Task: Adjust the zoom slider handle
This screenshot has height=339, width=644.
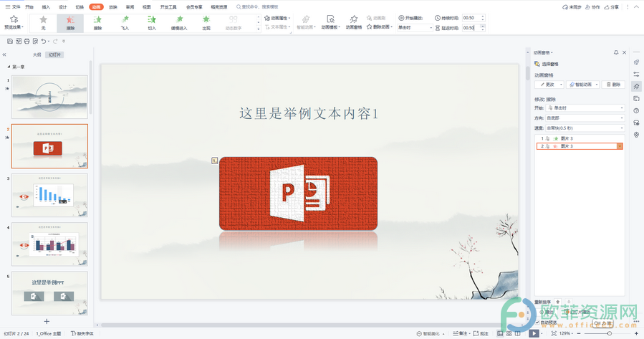Action: [x=610, y=334]
